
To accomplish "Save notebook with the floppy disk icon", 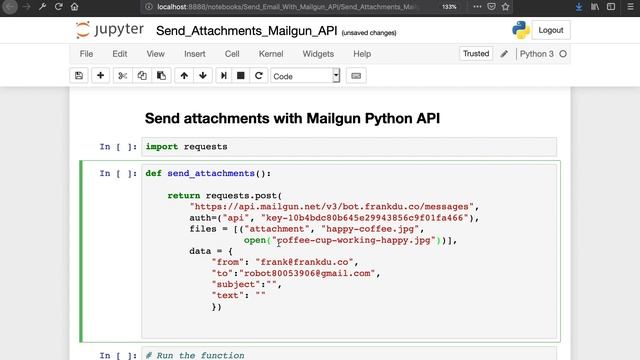I will tap(79, 76).
